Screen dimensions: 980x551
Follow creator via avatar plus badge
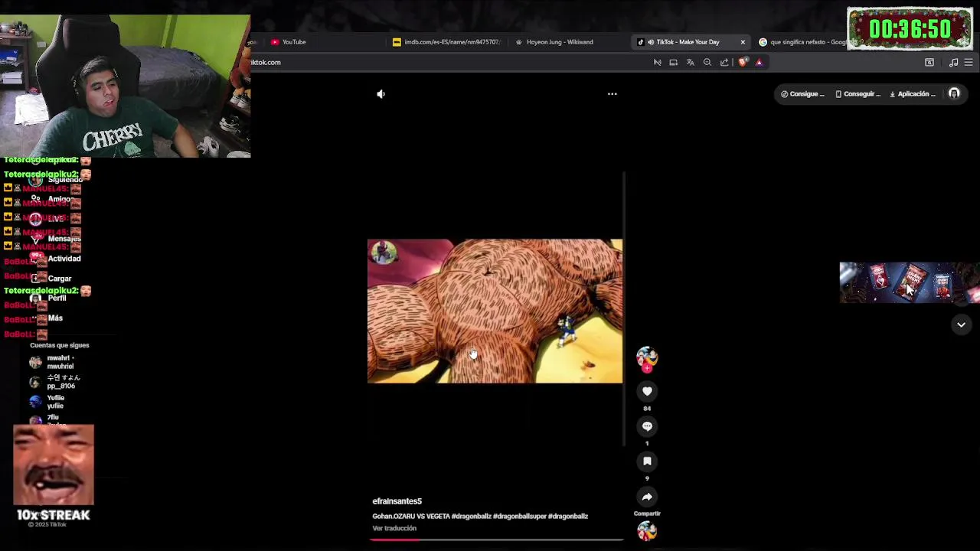(647, 368)
